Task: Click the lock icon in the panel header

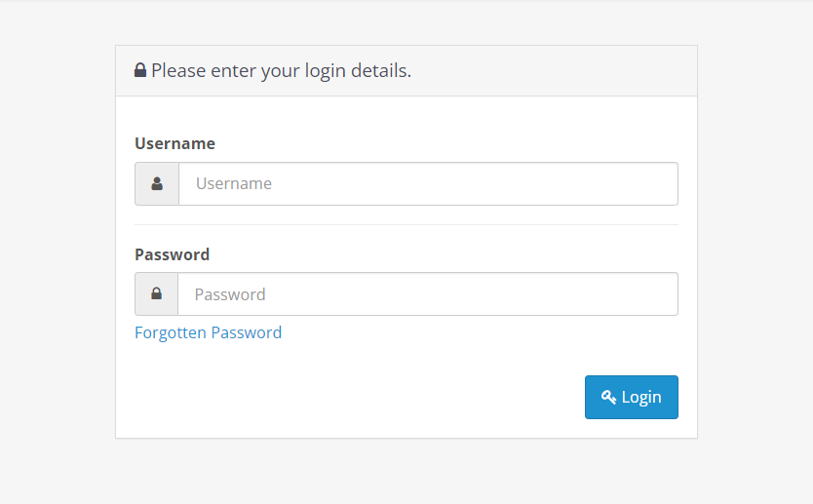Action: coord(140,71)
